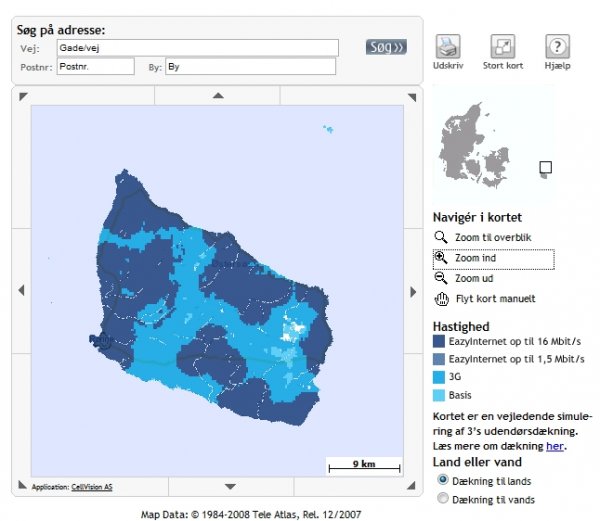The image size is (600, 521).
Task: Pan map north with top arrow
Action: tap(218, 96)
